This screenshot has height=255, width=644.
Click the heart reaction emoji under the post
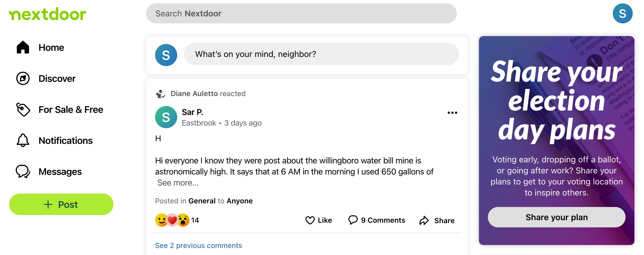pos(172,220)
